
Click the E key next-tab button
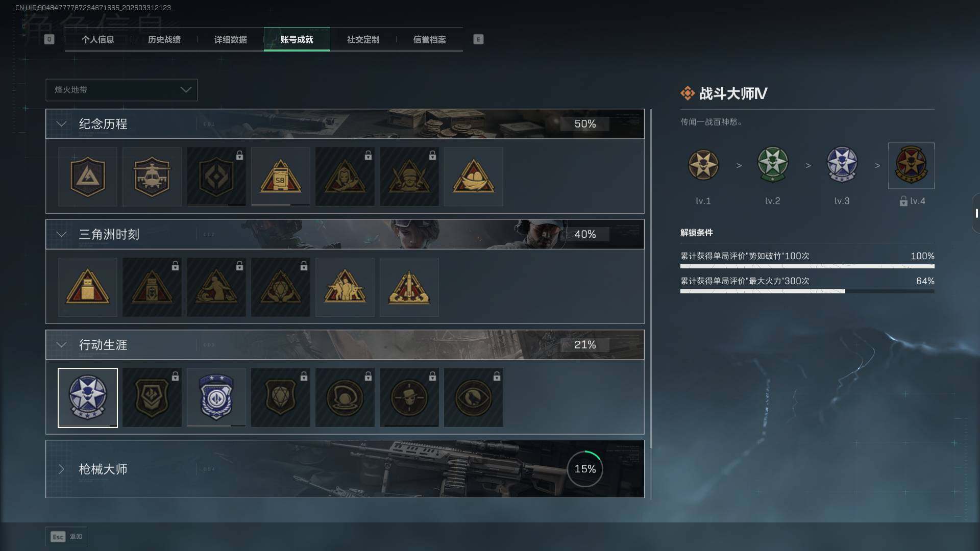point(478,39)
